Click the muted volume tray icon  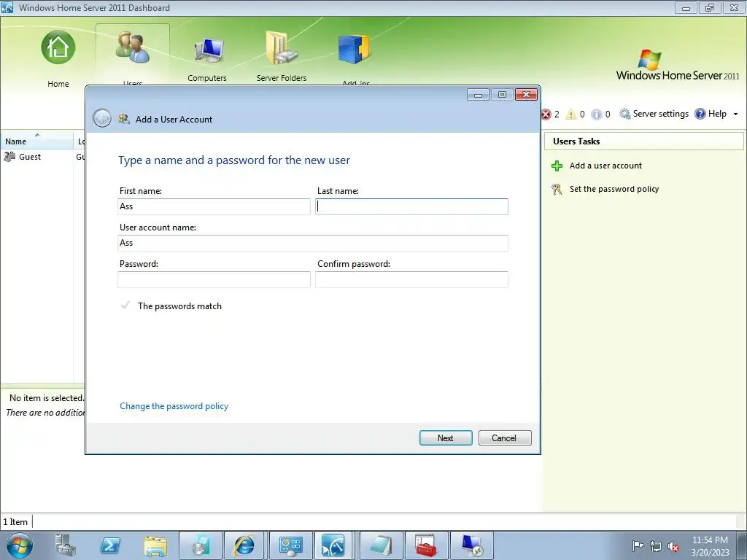point(673,546)
